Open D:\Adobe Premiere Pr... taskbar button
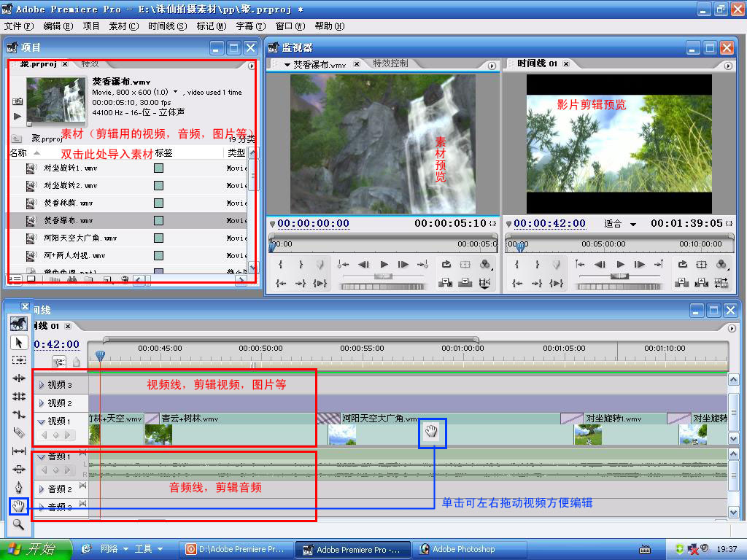 pos(236,550)
